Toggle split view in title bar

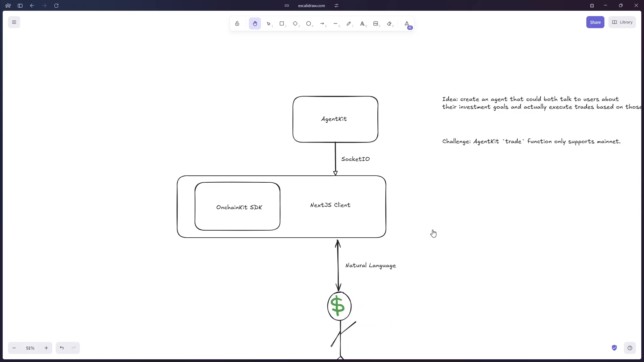tap(592, 5)
